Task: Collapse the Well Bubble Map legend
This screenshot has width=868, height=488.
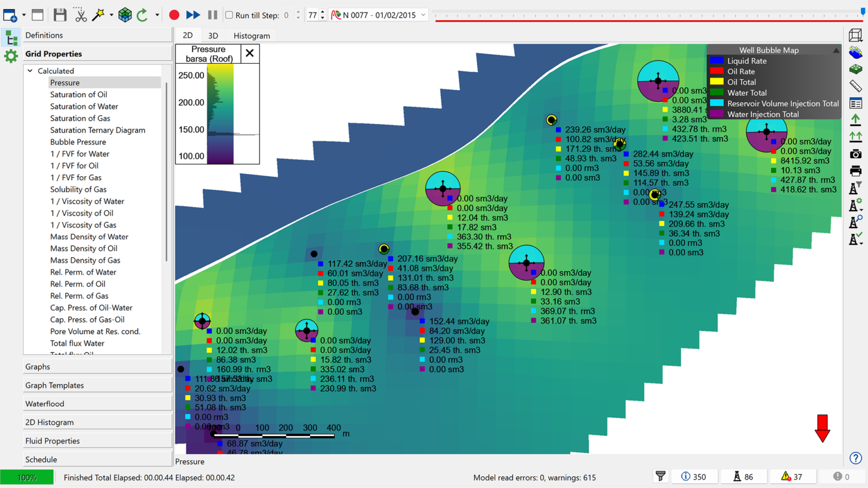Action: pos(836,50)
